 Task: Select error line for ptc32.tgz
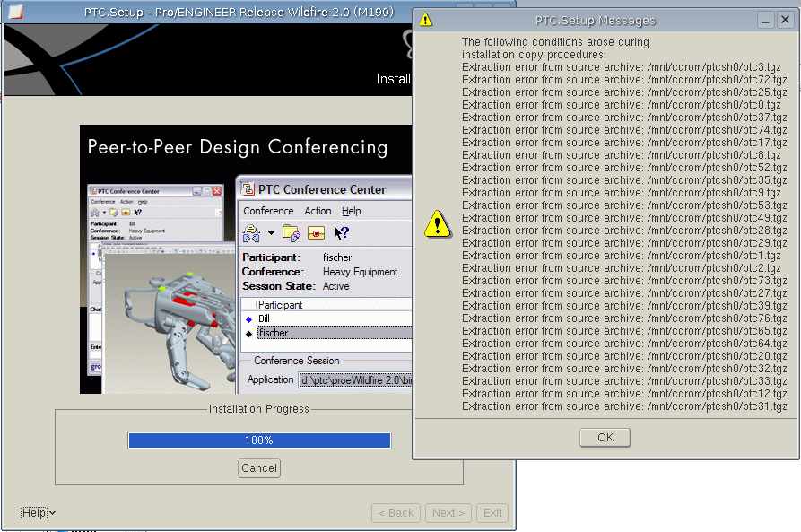pos(624,369)
